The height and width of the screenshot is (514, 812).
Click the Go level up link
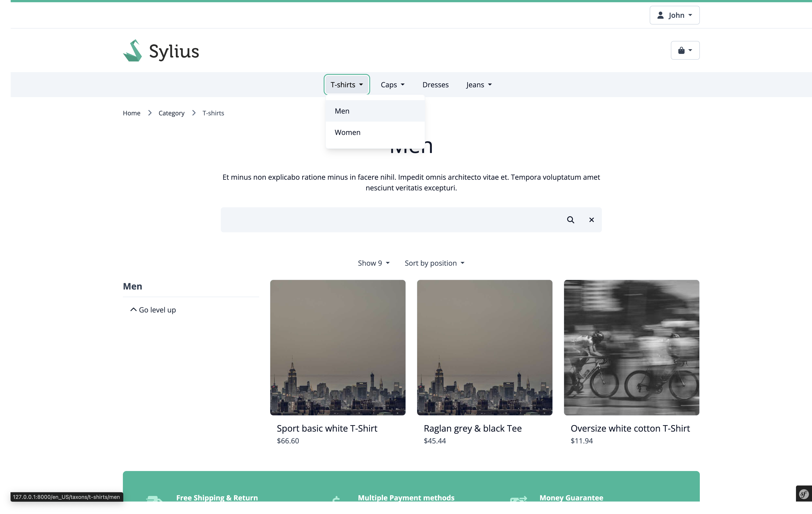click(153, 310)
